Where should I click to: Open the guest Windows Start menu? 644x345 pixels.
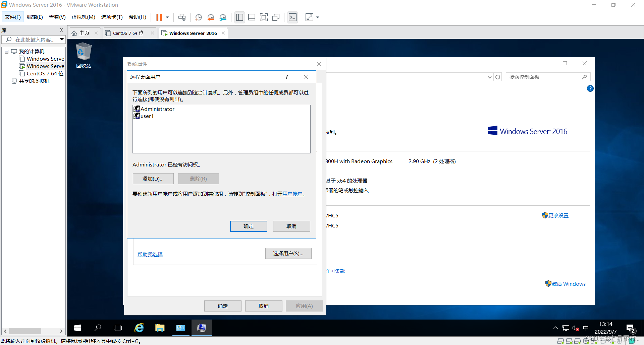[77, 328]
